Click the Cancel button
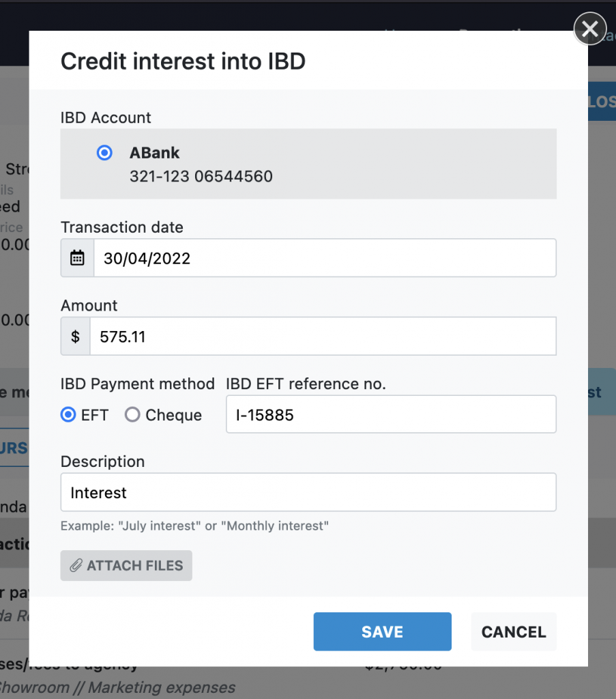This screenshot has height=699, width=616. (514, 632)
